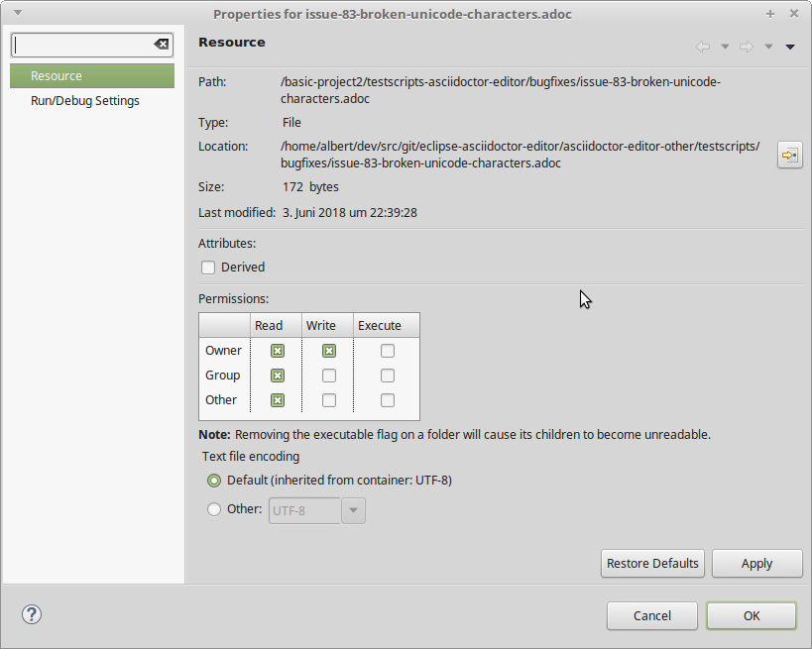Image resolution: width=812 pixels, height=649 pixels.
Task: Select Default inherited UTF-8 encoding
Action: (213, 480)
